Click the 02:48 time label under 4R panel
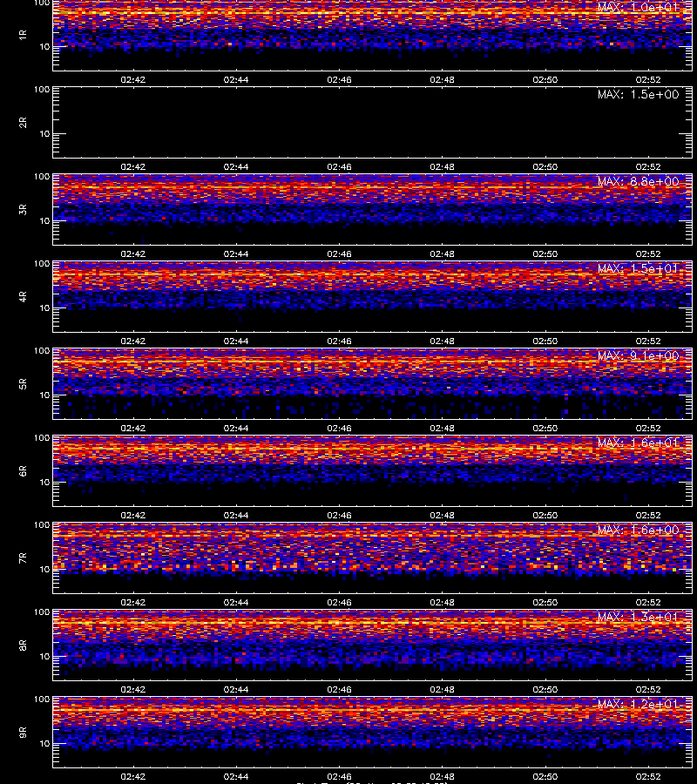The width and height of the screenshot is (697, 784). coord(442,341)
